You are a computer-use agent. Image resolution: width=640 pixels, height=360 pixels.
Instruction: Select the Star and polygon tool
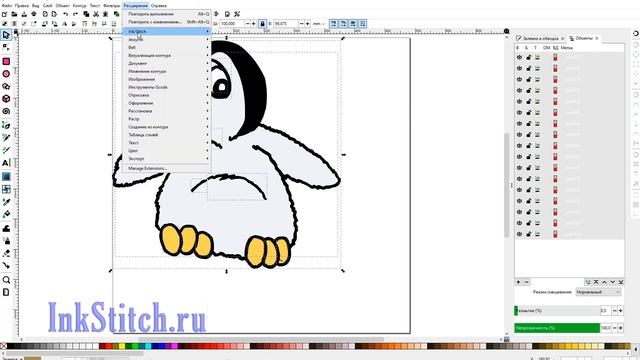(6, 86)
